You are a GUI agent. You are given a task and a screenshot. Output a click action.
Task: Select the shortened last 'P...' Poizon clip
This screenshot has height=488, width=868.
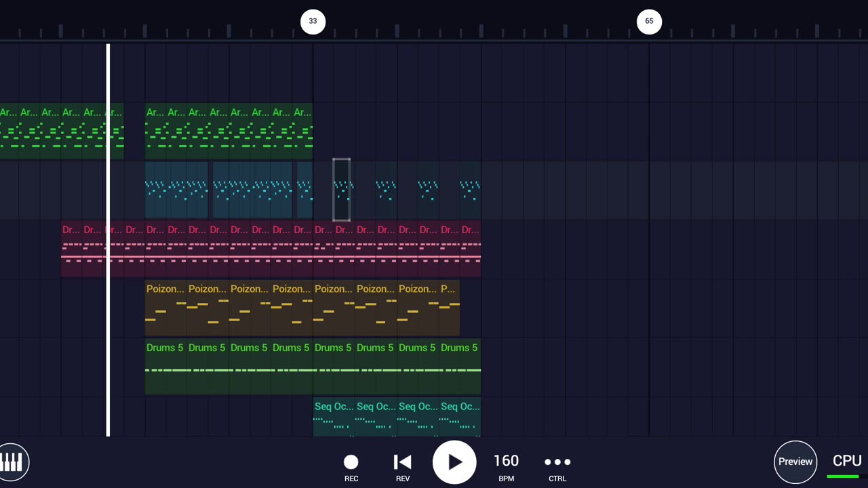coord(450,308)
